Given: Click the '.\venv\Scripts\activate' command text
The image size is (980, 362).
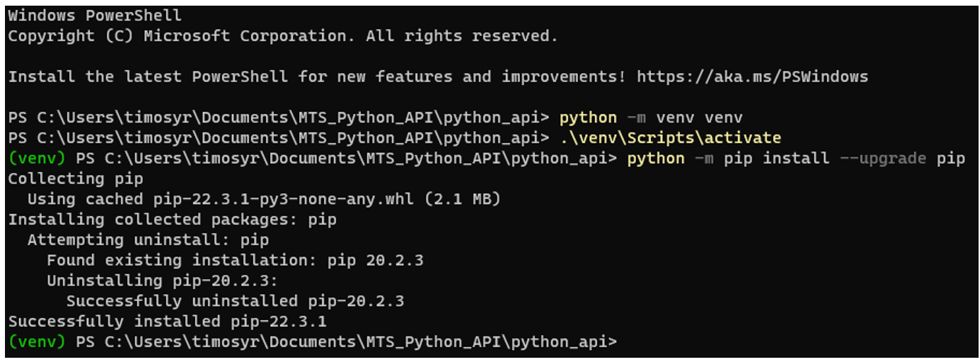Looking at the screenshot, I should coord(670,138).
